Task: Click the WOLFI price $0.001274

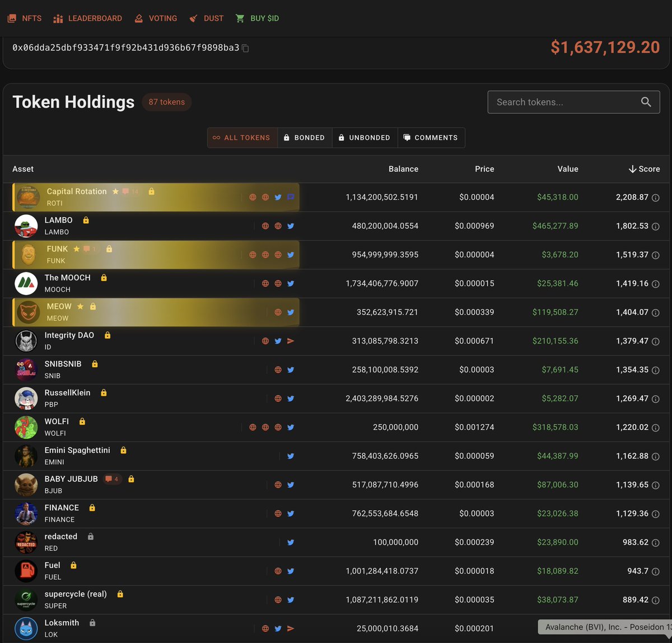Action: click(474, 428)
